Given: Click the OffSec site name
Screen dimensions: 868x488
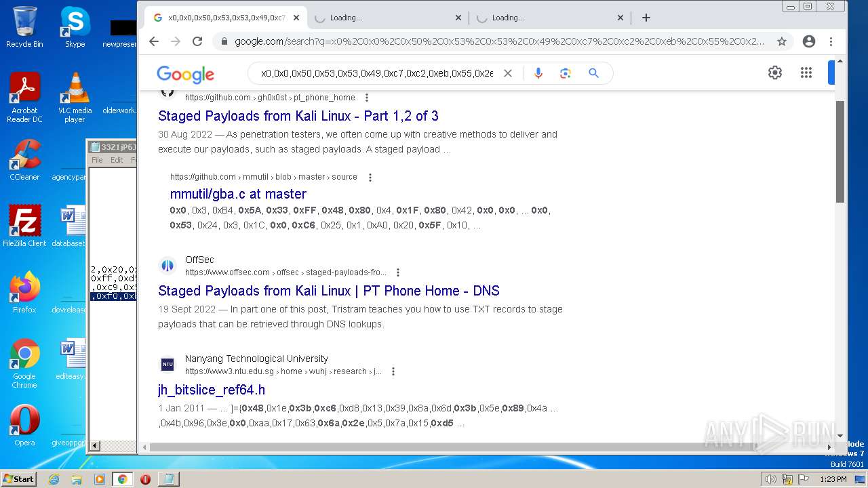Looking at the screenshot, I should (199, 260).
